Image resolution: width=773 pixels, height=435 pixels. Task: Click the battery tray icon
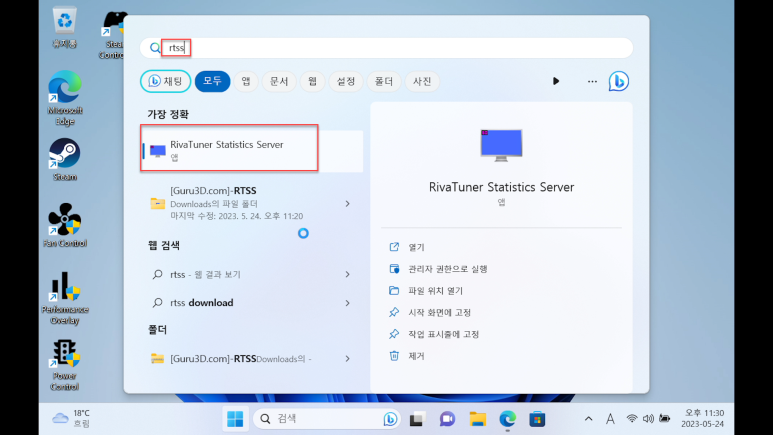click(x=665, y=419)
